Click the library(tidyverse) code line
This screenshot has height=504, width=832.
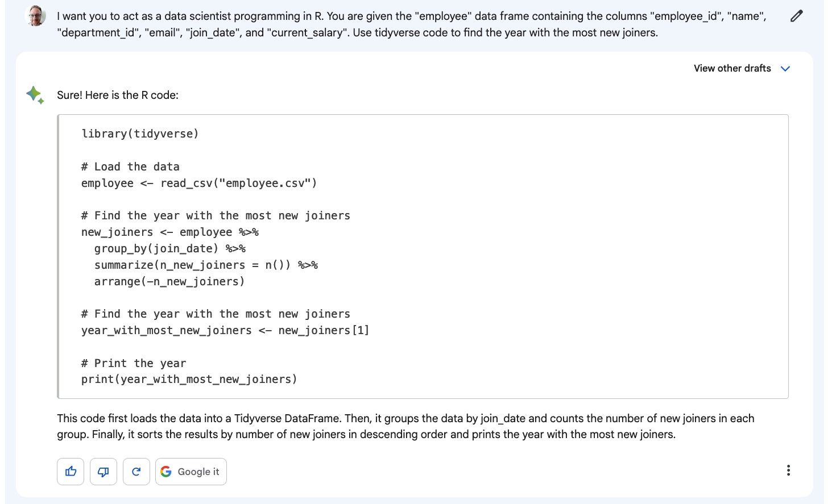click(140, 134)
